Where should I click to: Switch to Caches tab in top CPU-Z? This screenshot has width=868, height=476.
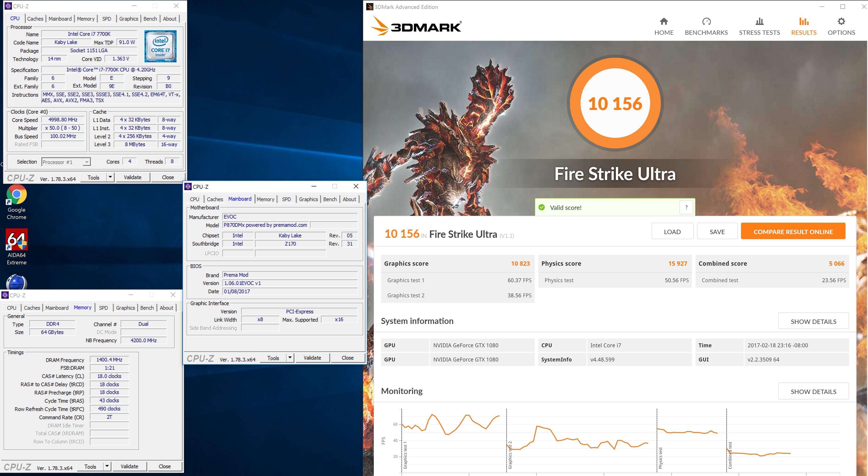click(x=35, y=19)
